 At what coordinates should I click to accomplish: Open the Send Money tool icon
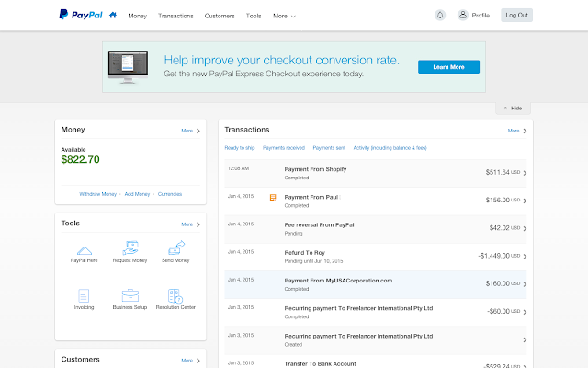pyautogui.click(x=175, y=247)
